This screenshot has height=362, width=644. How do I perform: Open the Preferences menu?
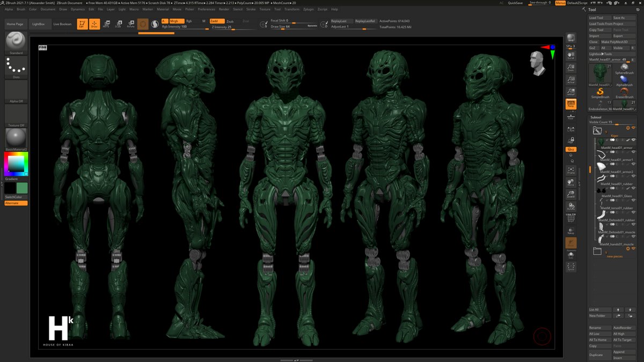pos(206,9)
